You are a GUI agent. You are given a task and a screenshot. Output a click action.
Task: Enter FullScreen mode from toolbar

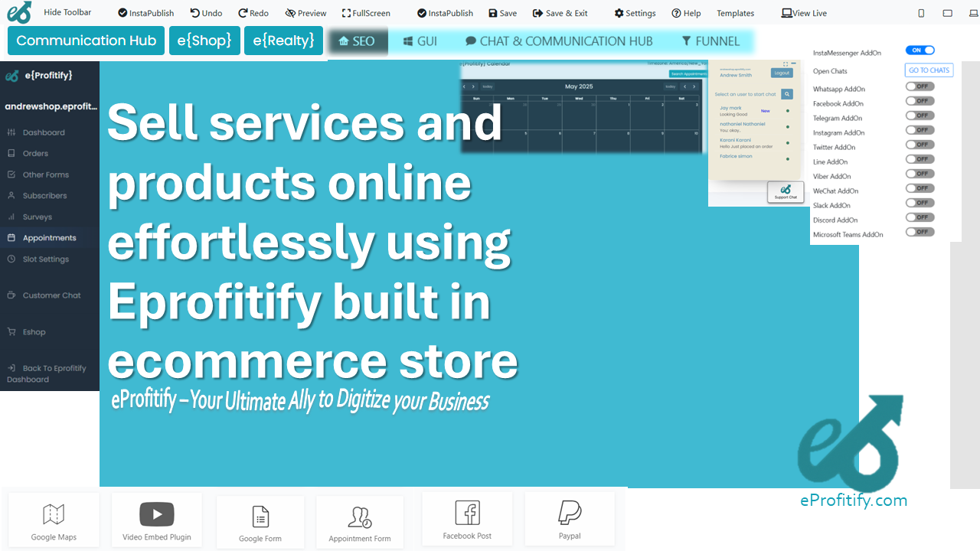pyautogui.click(x=366, y=13)
